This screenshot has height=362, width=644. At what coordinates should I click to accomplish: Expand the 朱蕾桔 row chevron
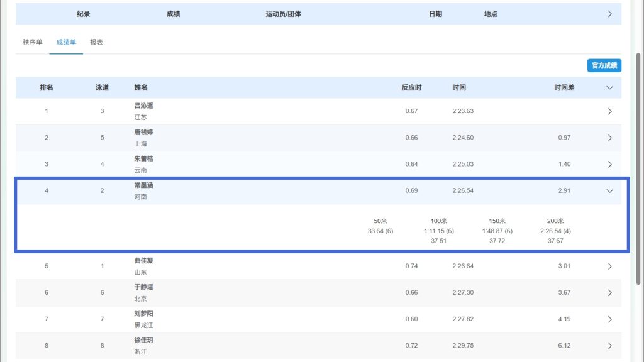pos(609,164)
